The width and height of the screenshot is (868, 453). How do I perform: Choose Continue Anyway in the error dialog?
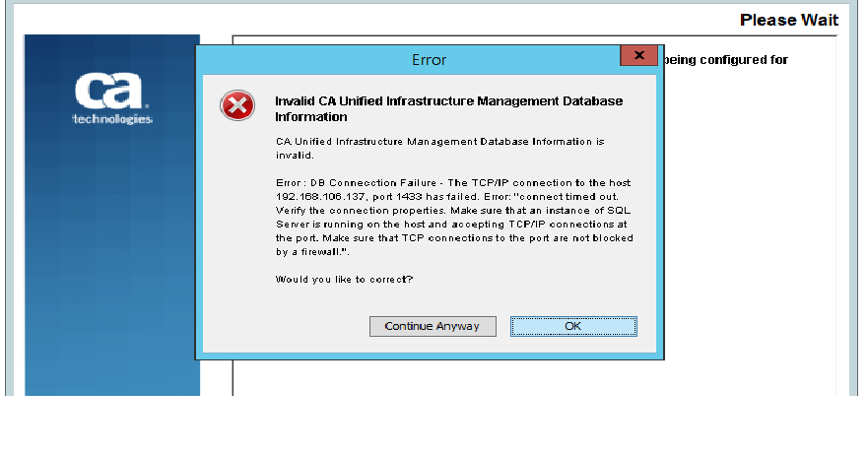[433, 326]
